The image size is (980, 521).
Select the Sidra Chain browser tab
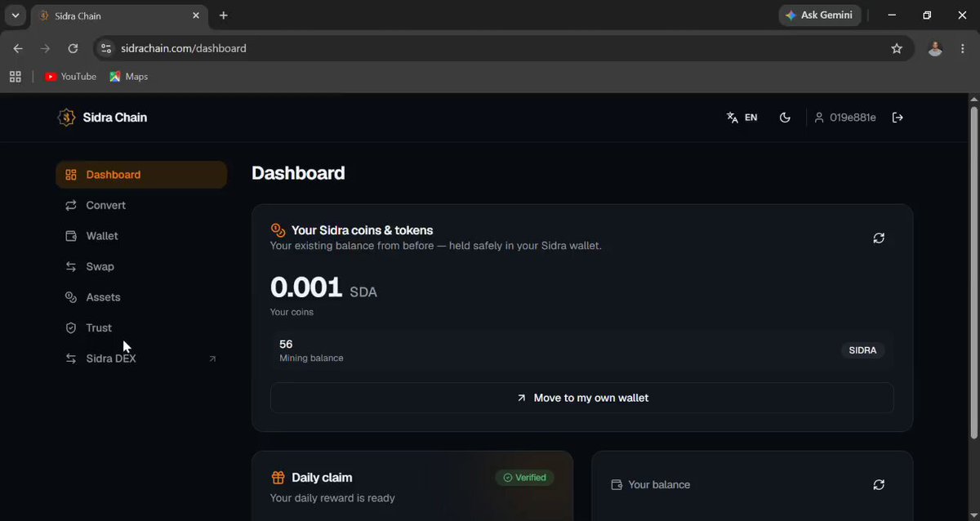coord(118,16)
